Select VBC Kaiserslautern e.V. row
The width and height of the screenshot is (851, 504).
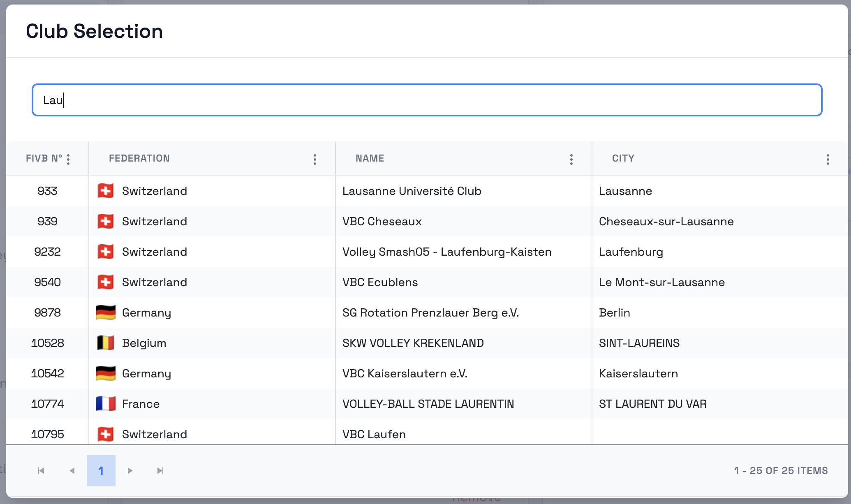[405, 373]
